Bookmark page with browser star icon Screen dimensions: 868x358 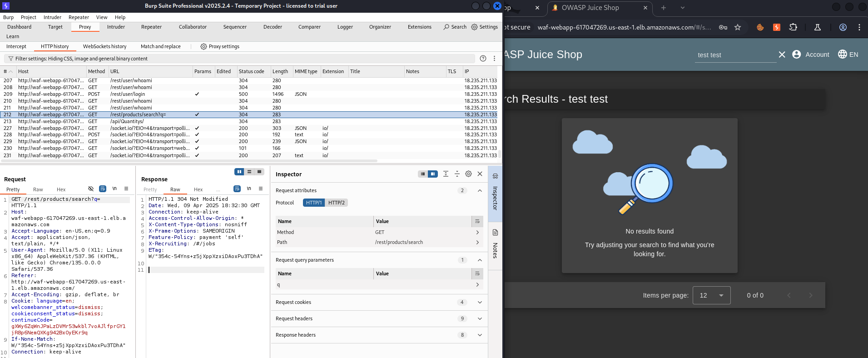tap(738, 27)
